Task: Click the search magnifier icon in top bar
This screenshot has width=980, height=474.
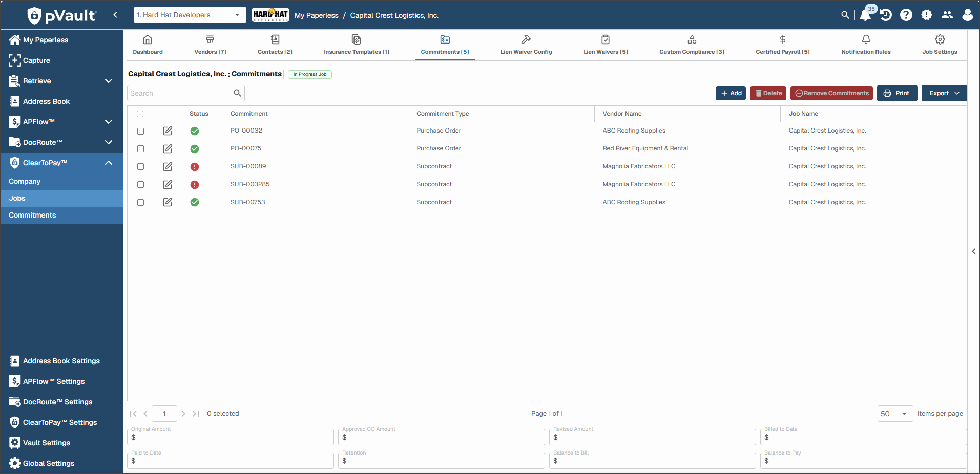Action: [x=845, y=15]
